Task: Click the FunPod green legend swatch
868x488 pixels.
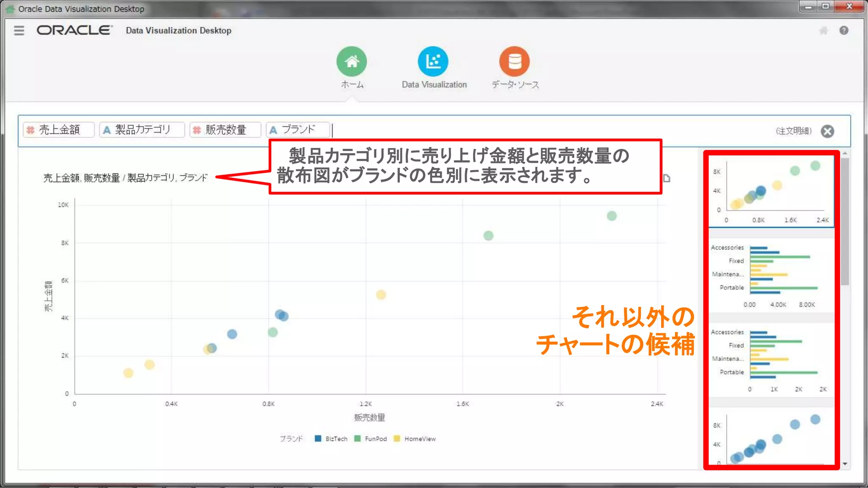Action: pyautogui.click(x=357, y=438)
